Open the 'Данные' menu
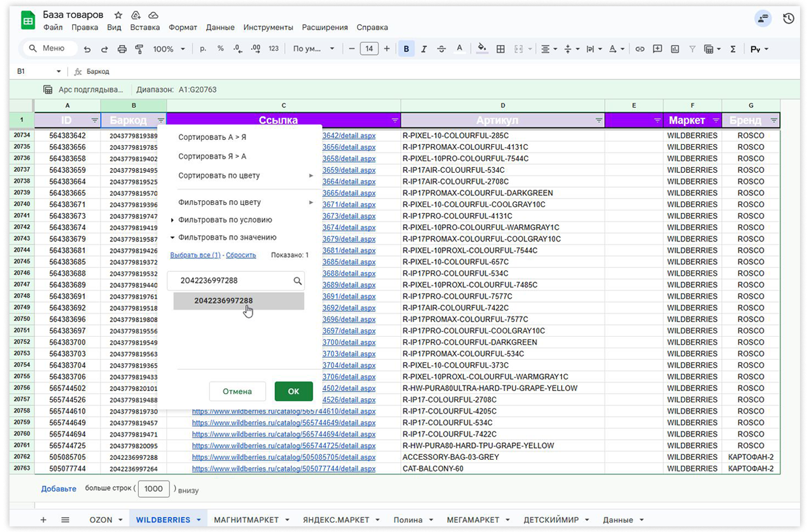Image resolution: width=809 pixels, height=532 pixels. pos(220,27)
